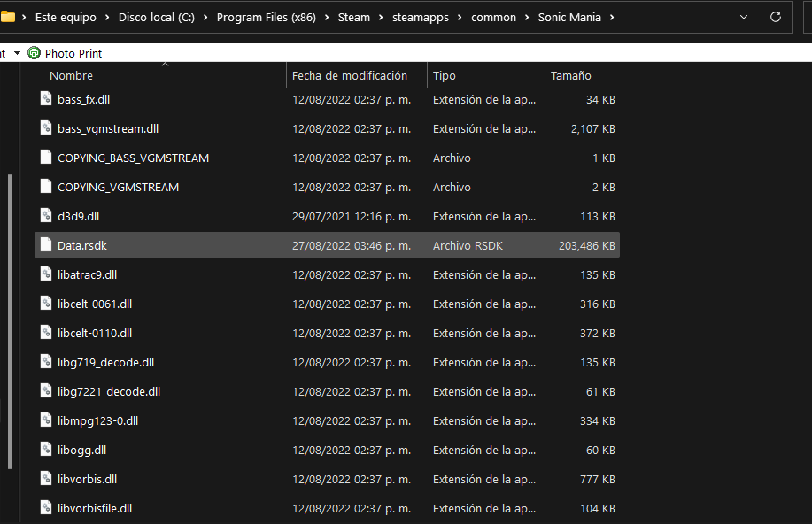Navigate to Steam breadcrumb

coord(354,17)
